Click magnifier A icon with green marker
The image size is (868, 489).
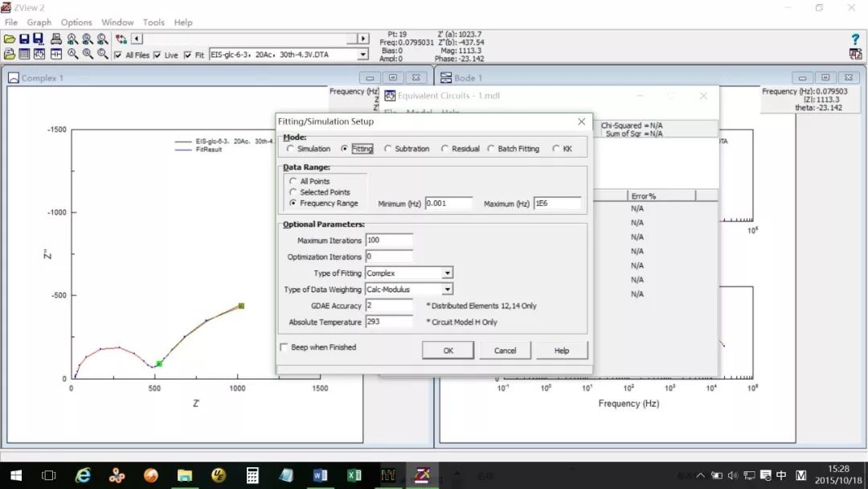pos(72,39)
